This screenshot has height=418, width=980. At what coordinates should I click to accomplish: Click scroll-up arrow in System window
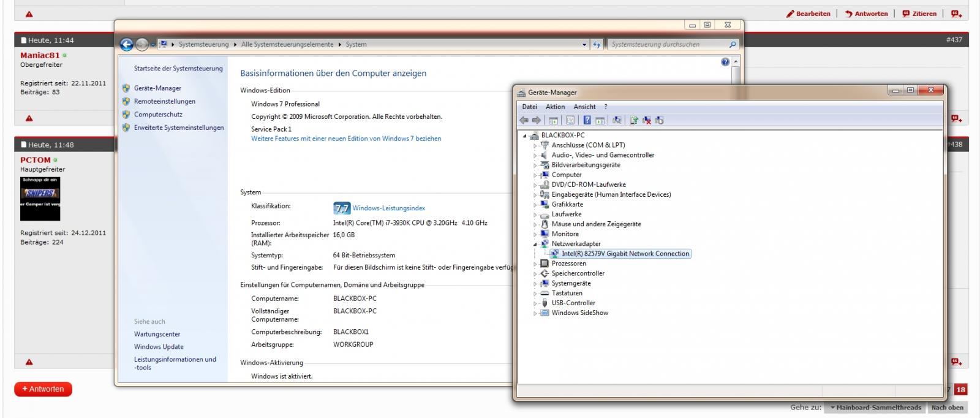coord(736,62)
